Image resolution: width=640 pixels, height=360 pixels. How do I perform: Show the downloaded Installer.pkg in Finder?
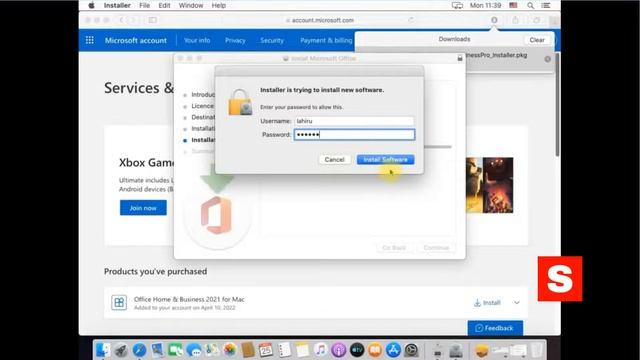point(547,59)
